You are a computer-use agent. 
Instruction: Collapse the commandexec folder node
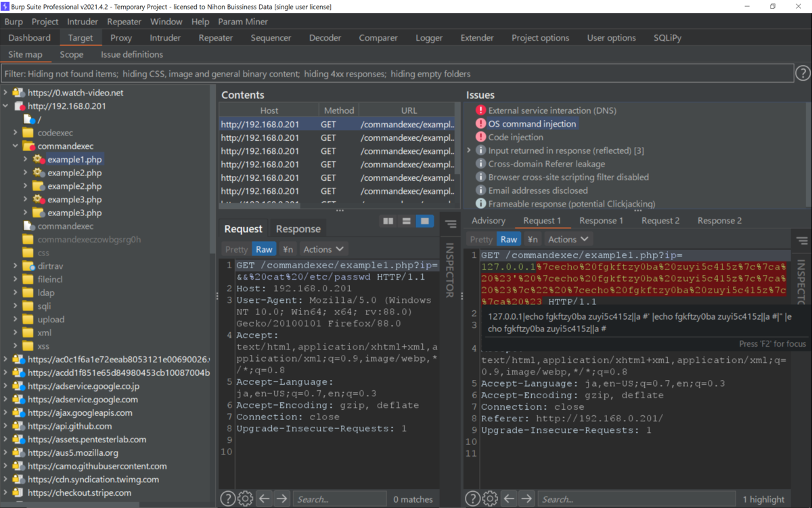point(16,146)
